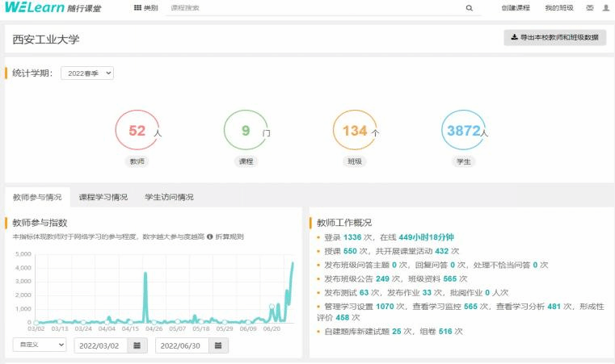The height and width of the screenshot is (364, 615).
Task: Open calendar for end date 2022/06/30
Action: tap(218, 345)
